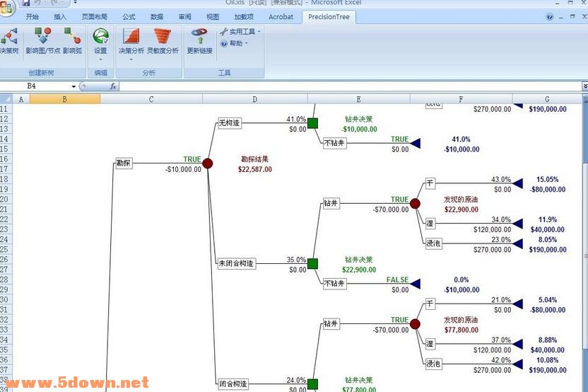This screenshot has width=588, height=392.
Task: Click the 勘探 chance node red circle
Action: coord(207,163)
